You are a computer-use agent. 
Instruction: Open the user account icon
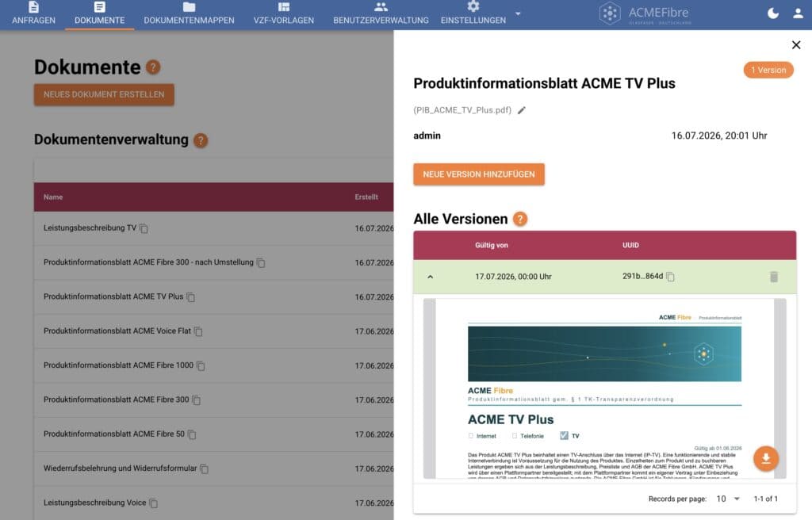pos(798,13)
